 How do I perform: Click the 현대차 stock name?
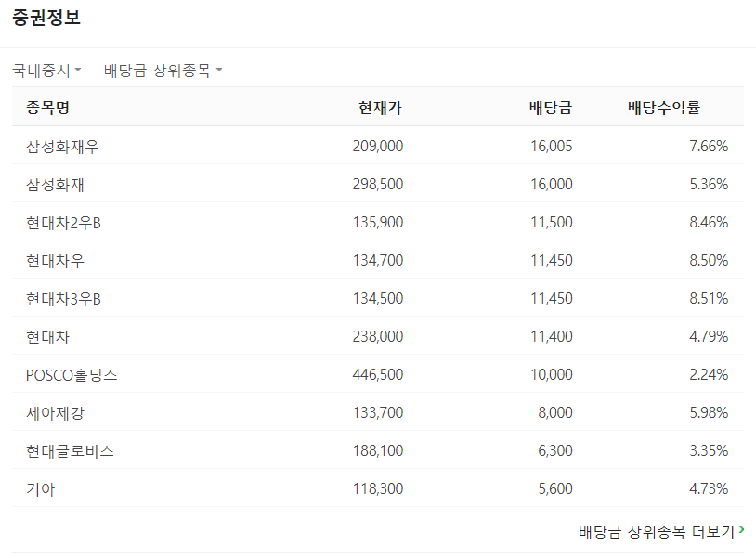pyautogui.click(x=47, y=336)
